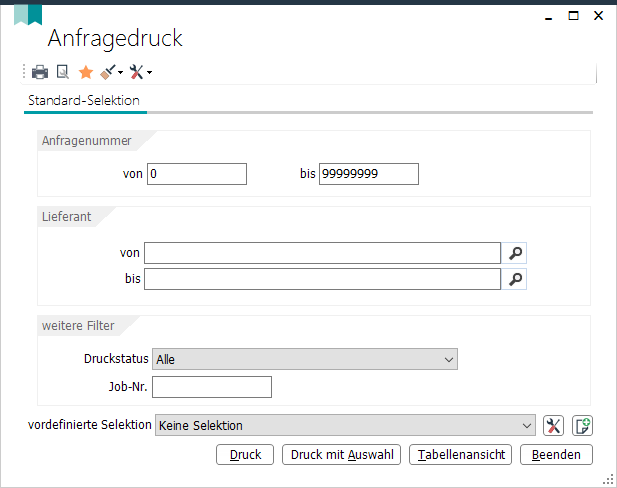Click the Lieferant bis input field
Screen dimensions: 617x488
(322, 279)
